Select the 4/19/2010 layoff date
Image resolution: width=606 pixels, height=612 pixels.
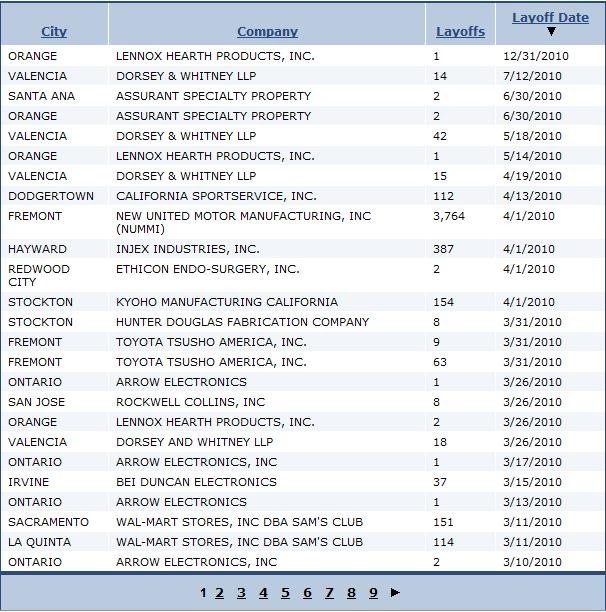532,176
